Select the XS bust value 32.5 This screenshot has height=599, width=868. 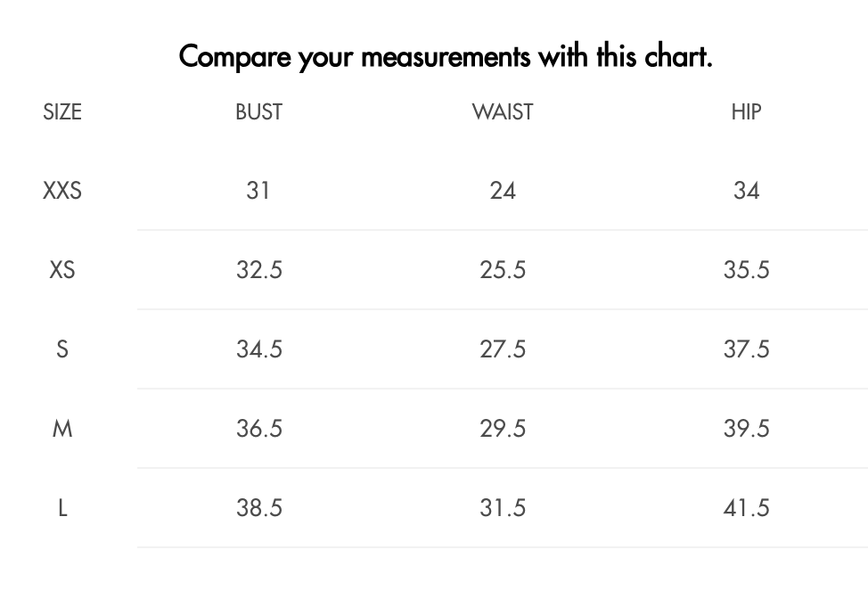click(x=258, y=270)
